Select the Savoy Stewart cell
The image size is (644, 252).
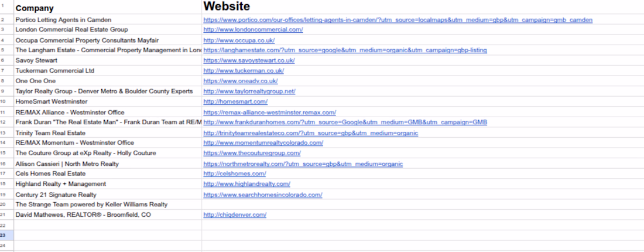pyautogui.click(x=108, y=60)
